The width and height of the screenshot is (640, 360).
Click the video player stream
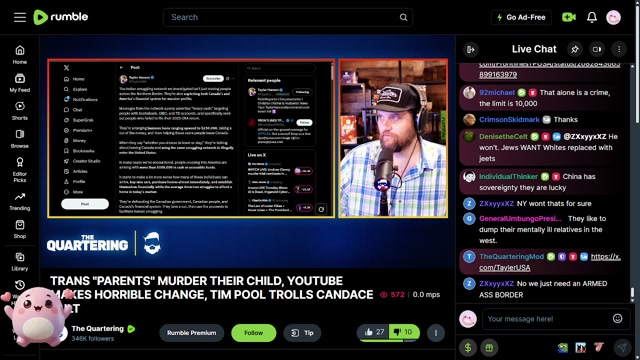click(x=247, y=151)
